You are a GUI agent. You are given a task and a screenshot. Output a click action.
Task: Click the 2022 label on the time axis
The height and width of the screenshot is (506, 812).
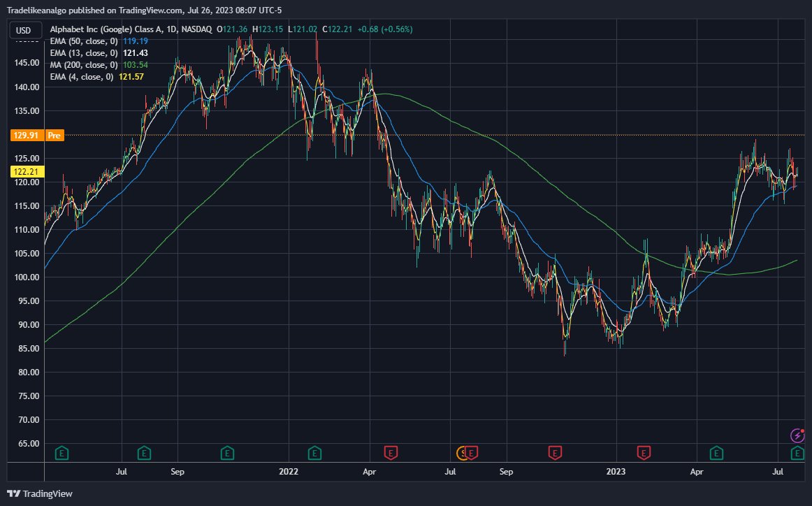tap(289, 471)
